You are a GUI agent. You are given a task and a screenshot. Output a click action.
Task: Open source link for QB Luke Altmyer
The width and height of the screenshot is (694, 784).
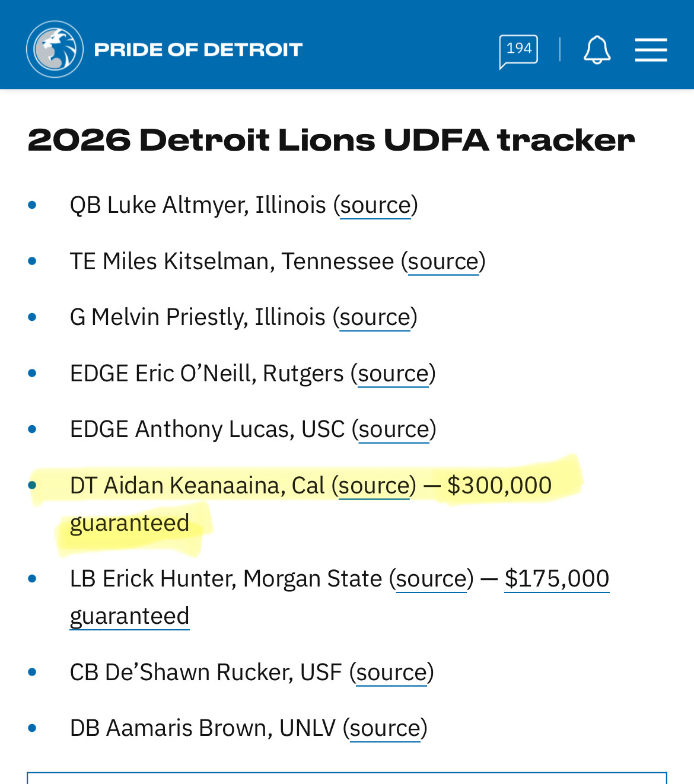[375, 205]
